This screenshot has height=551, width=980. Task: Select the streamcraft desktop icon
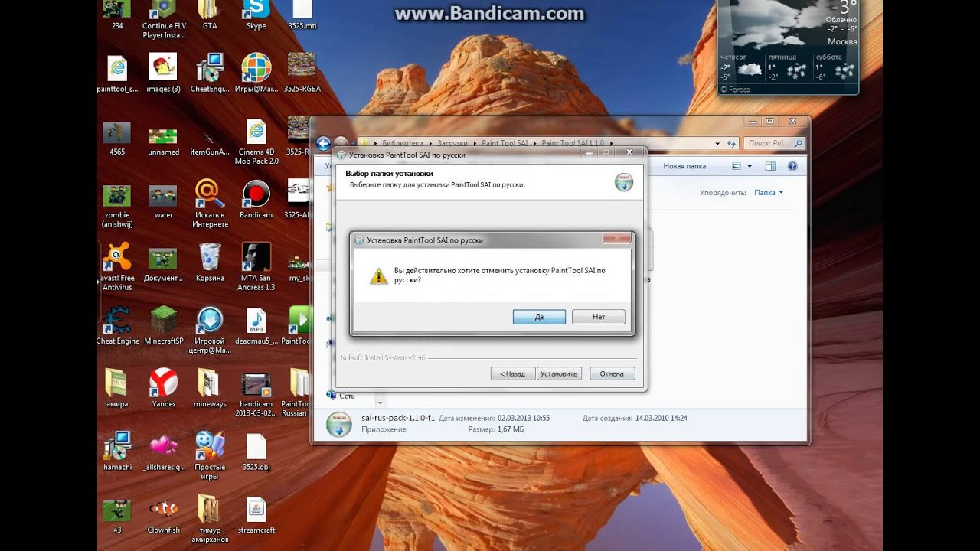click(256, 514)
